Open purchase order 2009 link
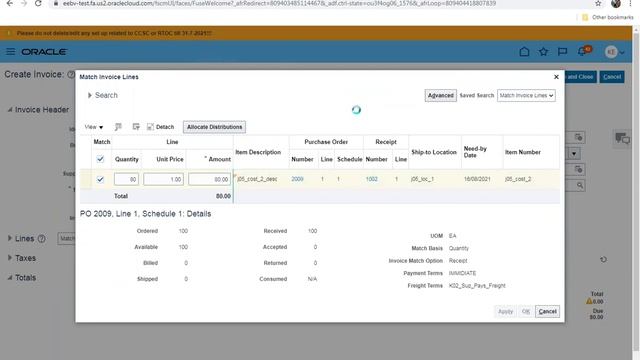Image resolution: width=640 pixels, height=360 pixels. (x=297, y=179)
